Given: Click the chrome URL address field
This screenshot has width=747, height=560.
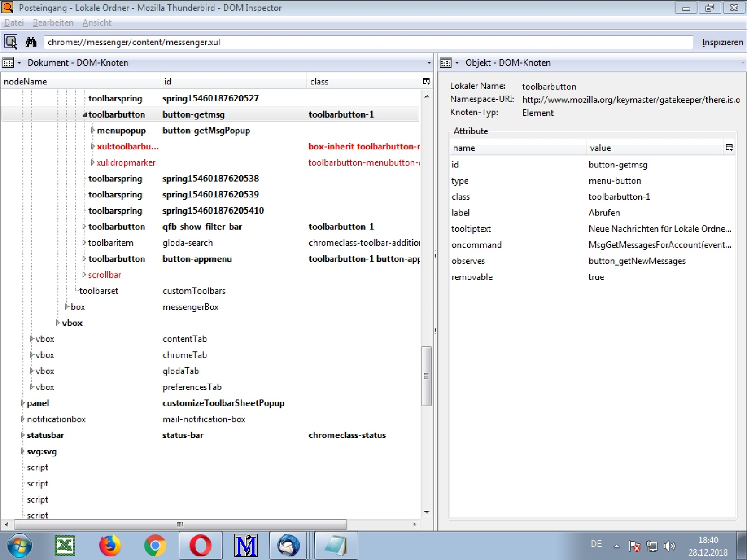Looking at the screenshot, I should pos(368,42).
